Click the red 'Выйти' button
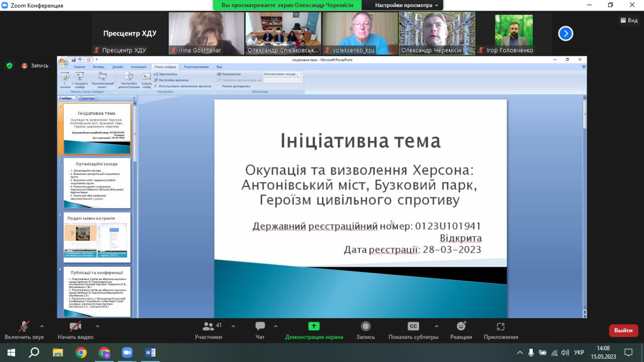 (x=623, y=330)
